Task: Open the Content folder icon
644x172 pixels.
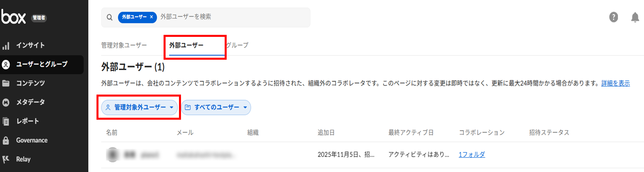Action: (x=6, y=83)
